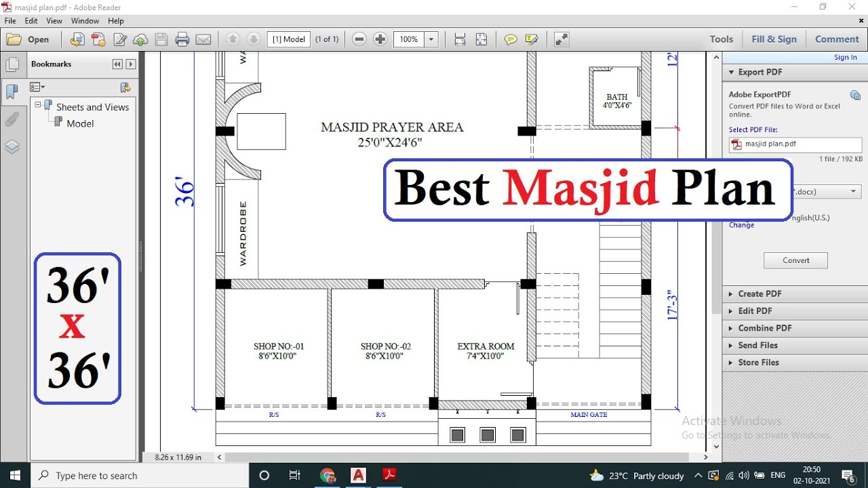Select the Model bookmark

[x=80, y=123]
